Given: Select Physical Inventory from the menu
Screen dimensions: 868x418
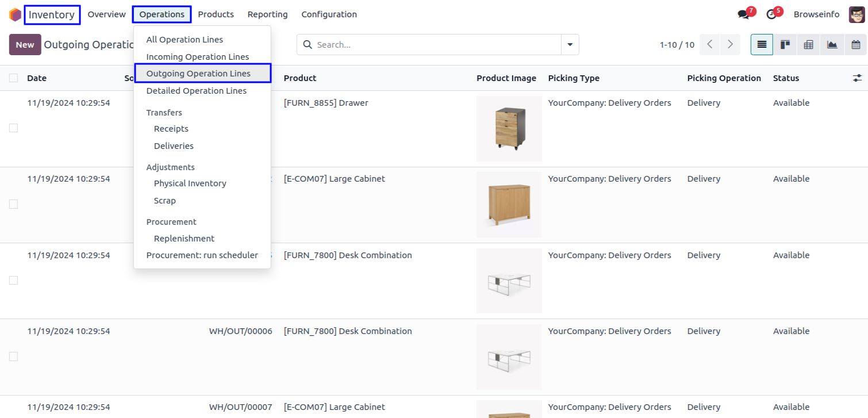Looking at the screenshot, I should (x=190, y=183).
